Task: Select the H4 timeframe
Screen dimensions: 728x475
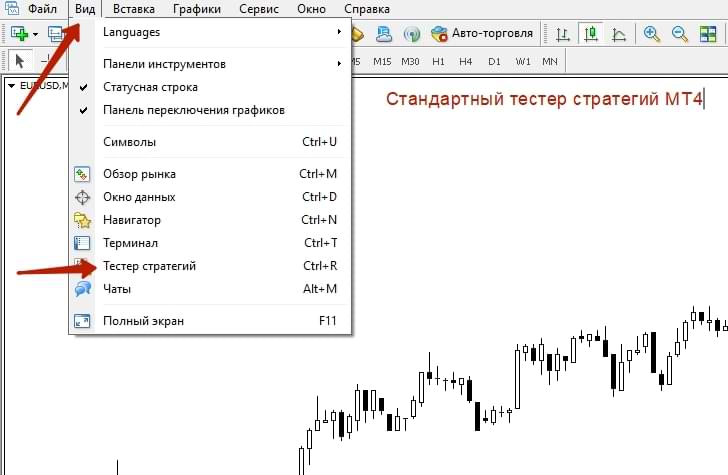Action: (x=466, y=61)
